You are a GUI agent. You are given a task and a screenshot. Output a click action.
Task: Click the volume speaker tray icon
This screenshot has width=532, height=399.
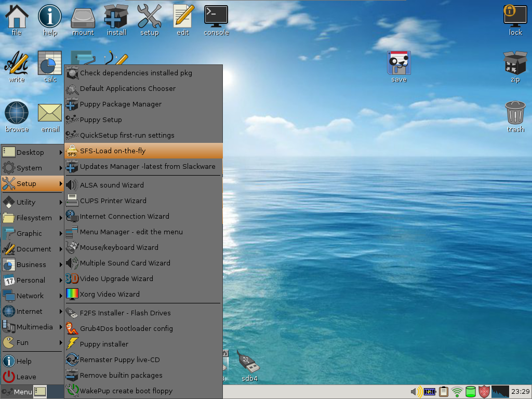pyautogui.click(x=416, y=392)
